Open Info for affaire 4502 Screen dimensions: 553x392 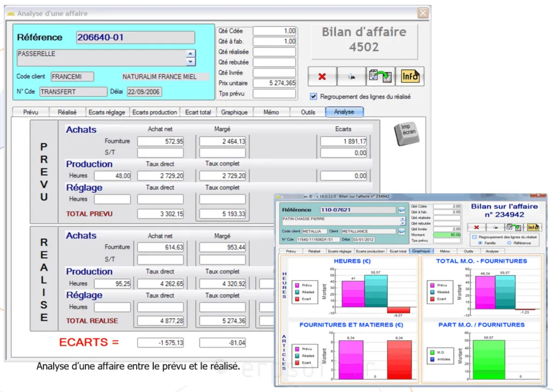410,76
